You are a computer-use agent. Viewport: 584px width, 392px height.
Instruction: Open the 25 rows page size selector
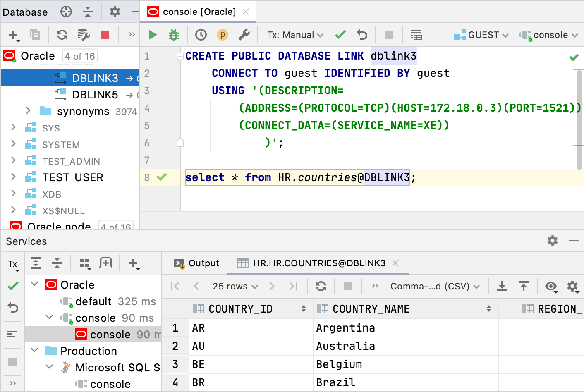[x=235, y=286]
